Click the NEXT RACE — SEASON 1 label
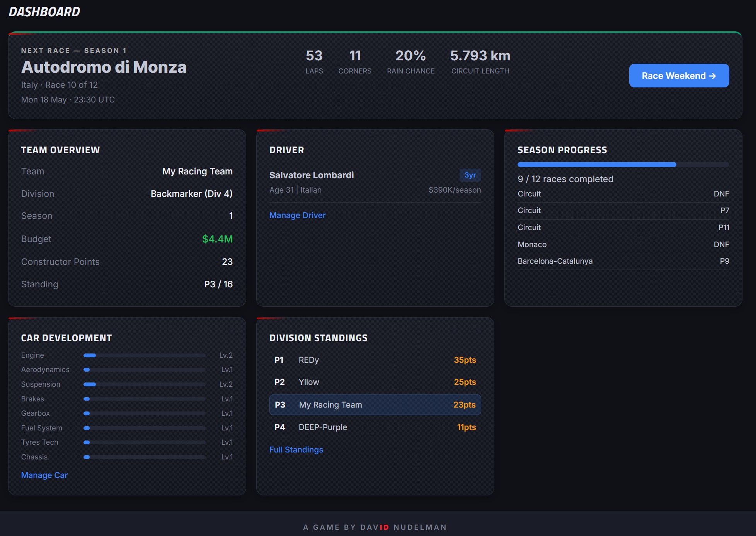 (74, 51)
